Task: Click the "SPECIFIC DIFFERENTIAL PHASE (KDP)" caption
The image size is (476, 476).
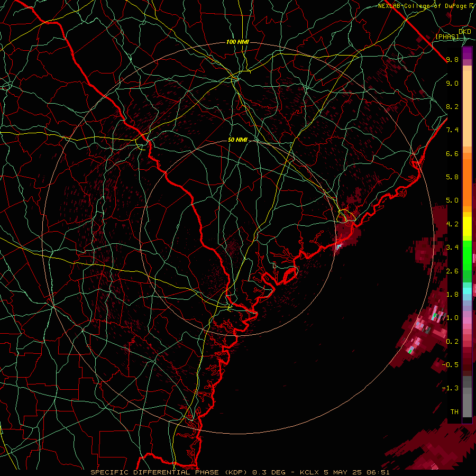Action: pos(170,472)
